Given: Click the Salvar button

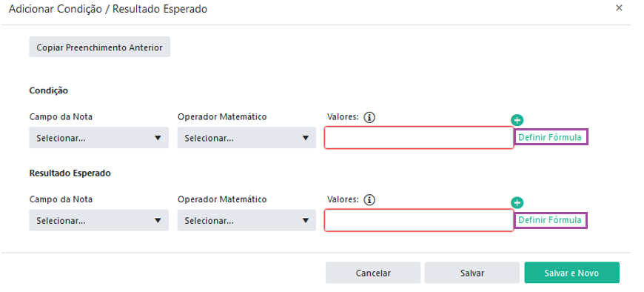Looking at the screenshot, I should pos(472,273).
